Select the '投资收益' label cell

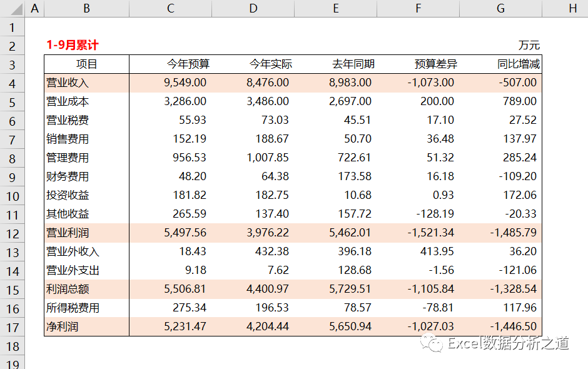tap(86, 195)
